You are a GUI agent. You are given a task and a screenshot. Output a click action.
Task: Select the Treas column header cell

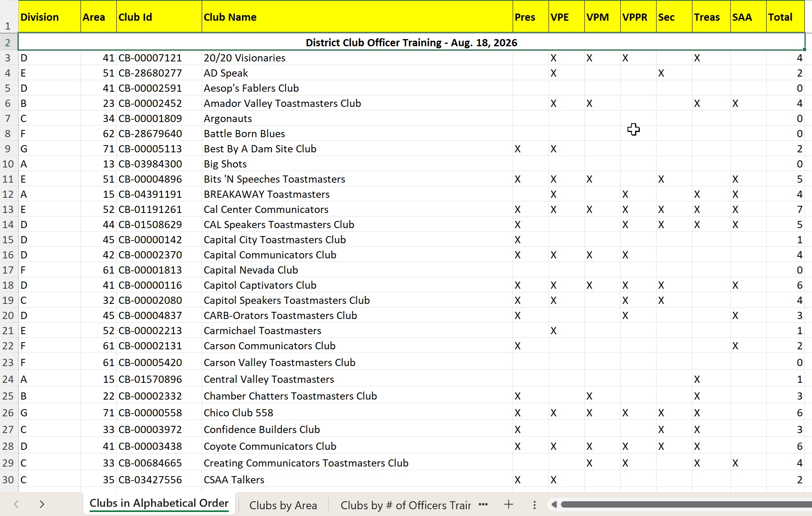(711, 17)
